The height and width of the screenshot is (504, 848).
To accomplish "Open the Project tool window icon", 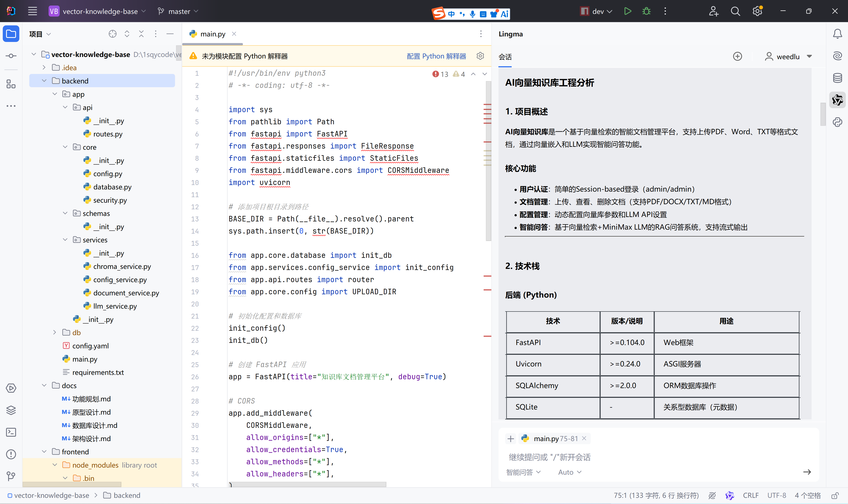I will pyautogui.click(x=11, y=34).
